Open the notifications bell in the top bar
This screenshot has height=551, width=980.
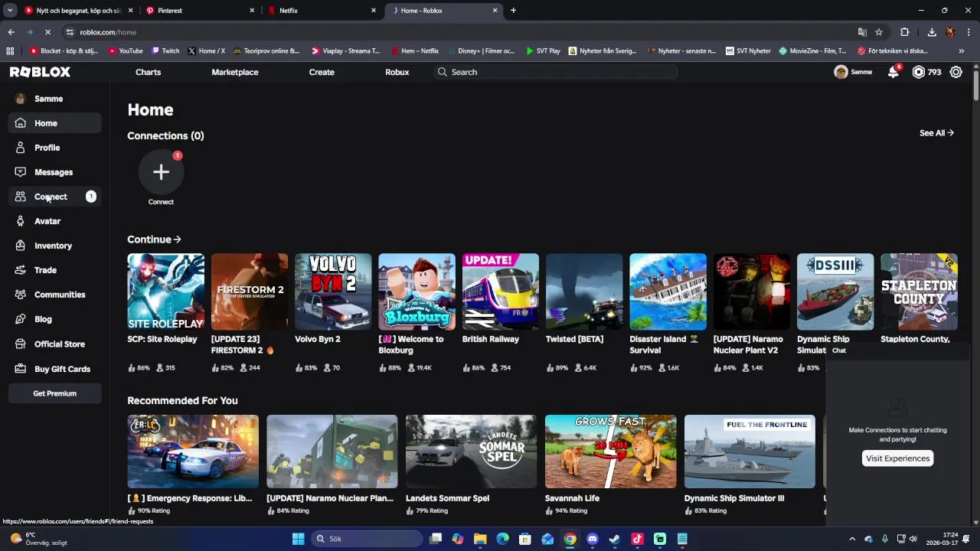click(x=893, y=72)
